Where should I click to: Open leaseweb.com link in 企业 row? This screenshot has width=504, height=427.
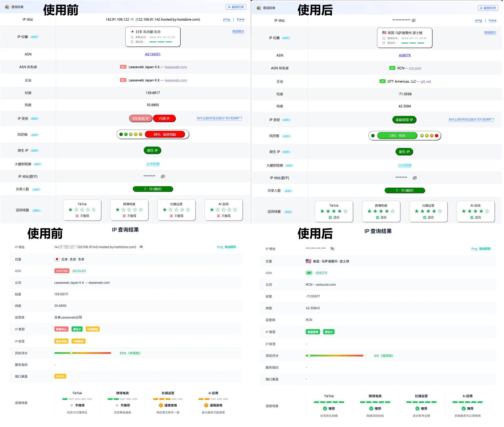pyautogui.click(x=176, y=80)
